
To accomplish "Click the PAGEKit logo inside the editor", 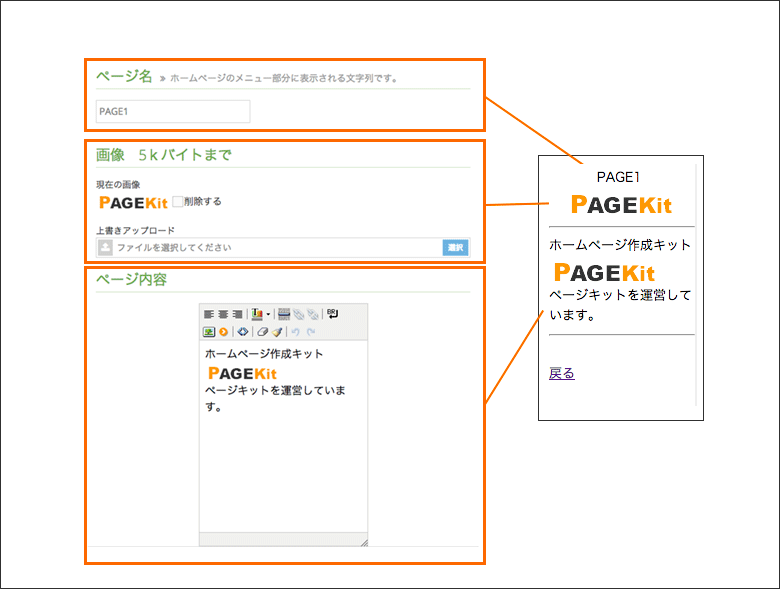I will point(242,373).
